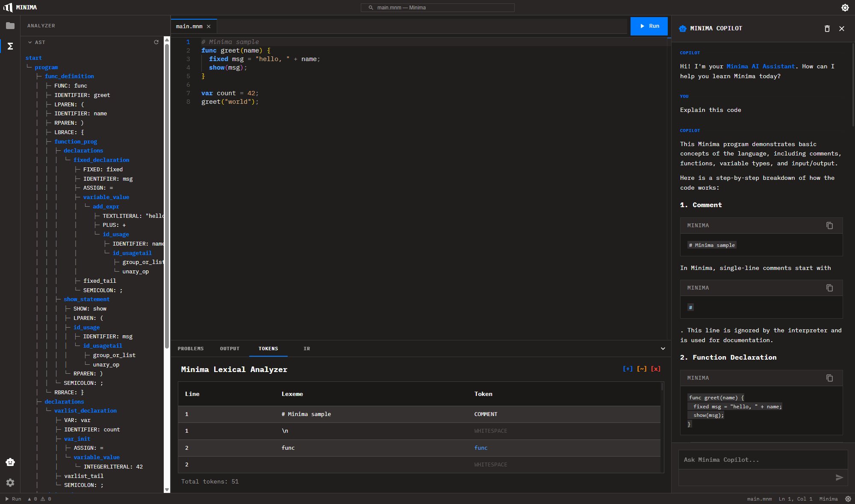Viewport: 855px width, 504px height.
Task: Select the fixed_declaration AST node
Action: coord(101,160)
